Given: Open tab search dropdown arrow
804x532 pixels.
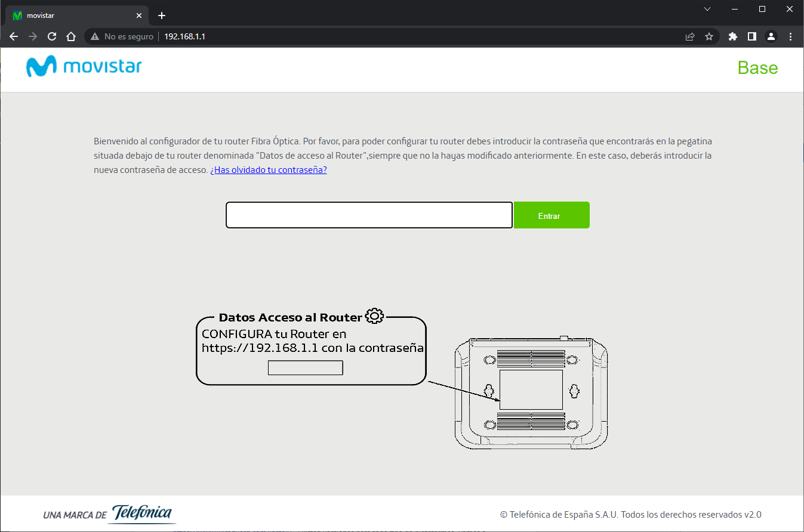Looking at the screenshot, I should tap(707, 9).
